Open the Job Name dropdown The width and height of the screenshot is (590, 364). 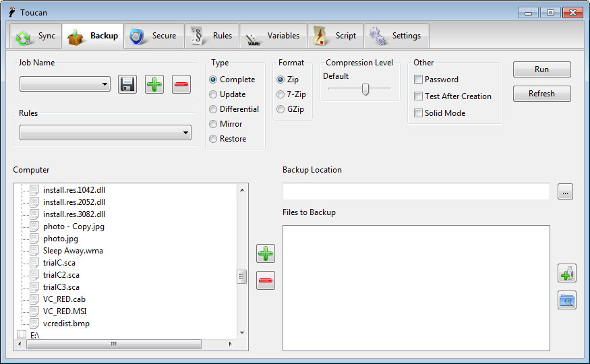(x=65, y=84)
